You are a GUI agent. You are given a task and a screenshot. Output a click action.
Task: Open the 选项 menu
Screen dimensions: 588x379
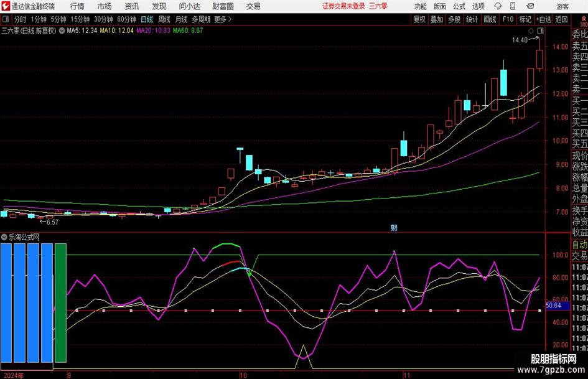point(478,6)
